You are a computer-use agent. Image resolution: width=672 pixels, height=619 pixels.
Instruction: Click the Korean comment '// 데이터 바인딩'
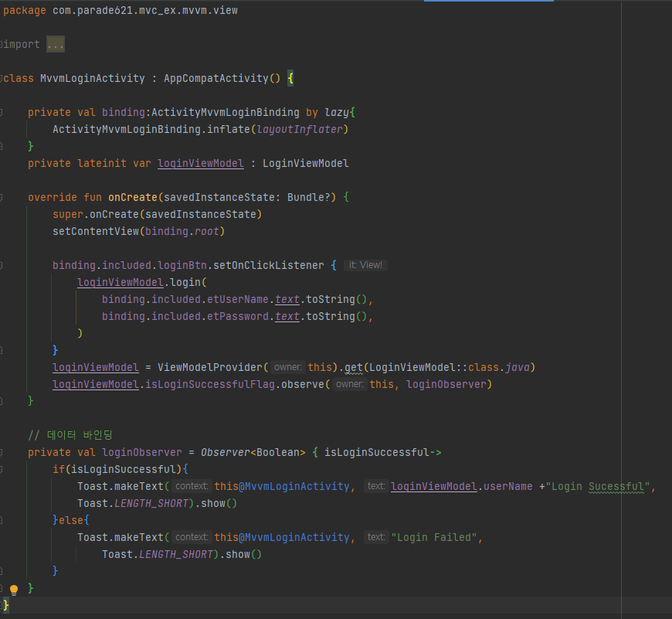[70, 435]
